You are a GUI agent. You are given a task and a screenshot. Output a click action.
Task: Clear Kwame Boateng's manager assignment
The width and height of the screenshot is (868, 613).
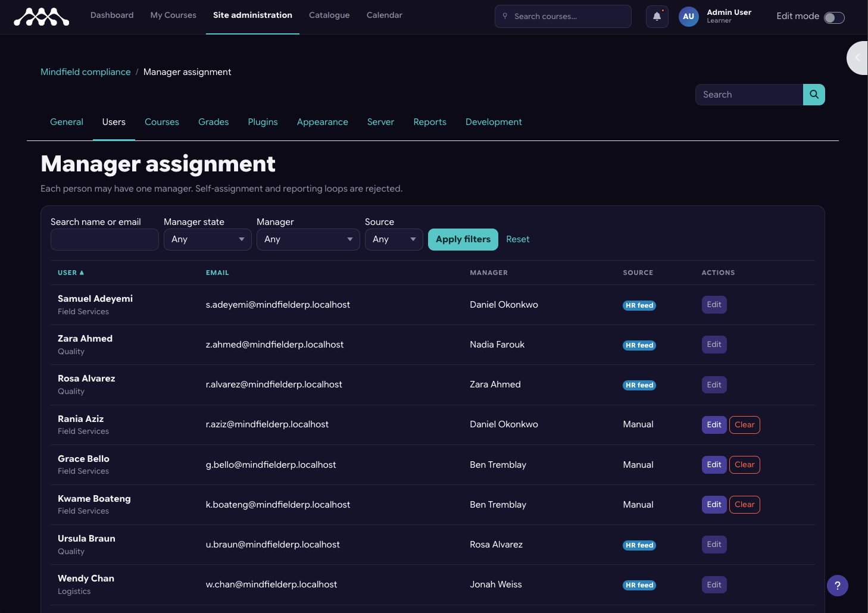(745, 505)
